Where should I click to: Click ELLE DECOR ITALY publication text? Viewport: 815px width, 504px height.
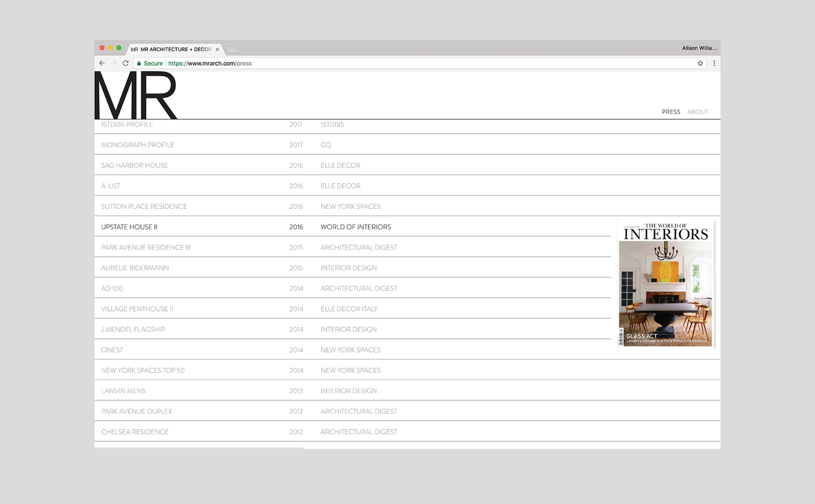pos(349,309)
